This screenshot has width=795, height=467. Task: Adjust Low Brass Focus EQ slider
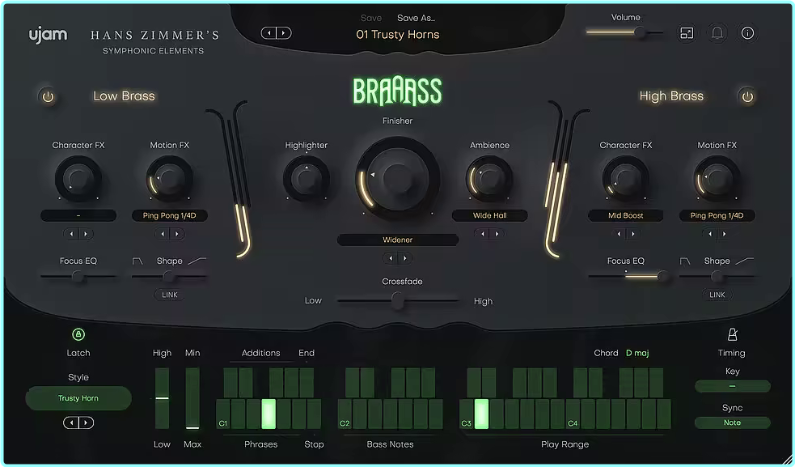point(78,276)
